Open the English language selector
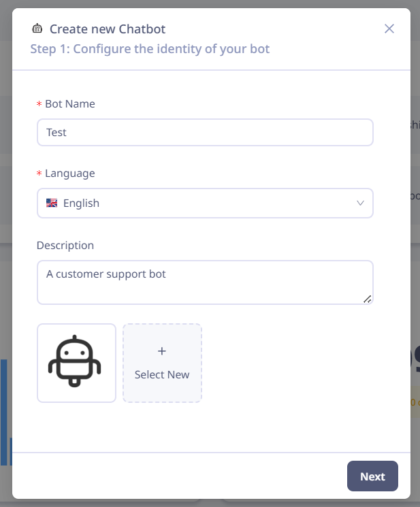 pyautogui.click(x=205, y=203)
